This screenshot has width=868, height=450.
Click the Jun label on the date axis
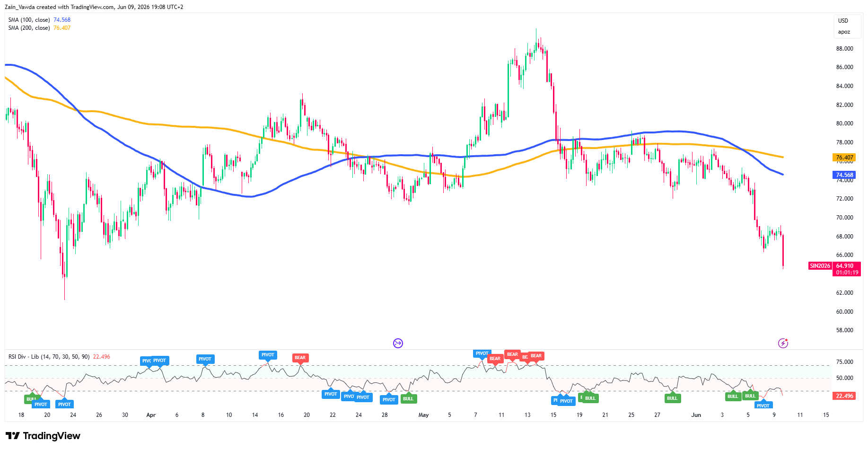point(696,415)
